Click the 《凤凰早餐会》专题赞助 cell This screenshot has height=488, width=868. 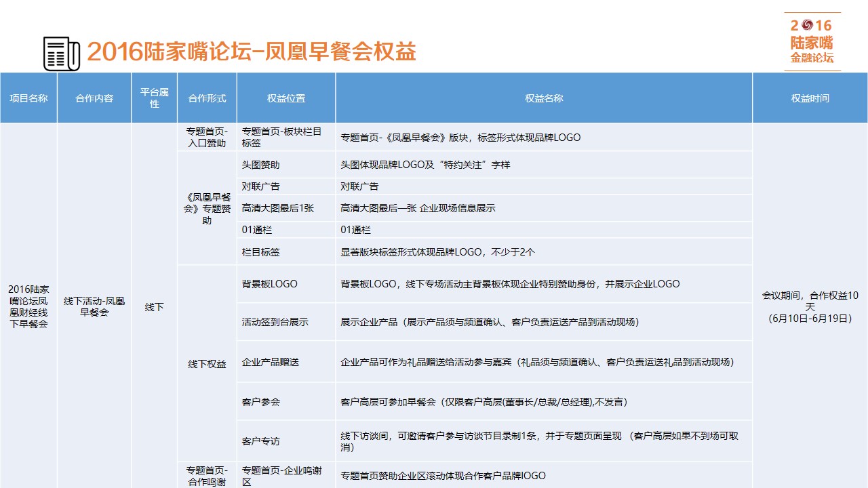pyautogui.click(x=207, y=208)
